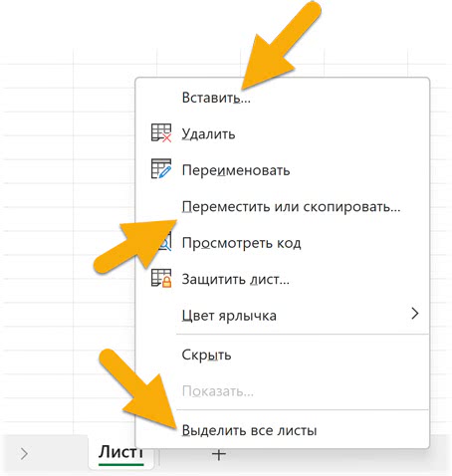452x476 pixels.
Task: Open Переместить или скопировать... dialog
Action: (291, 207)
